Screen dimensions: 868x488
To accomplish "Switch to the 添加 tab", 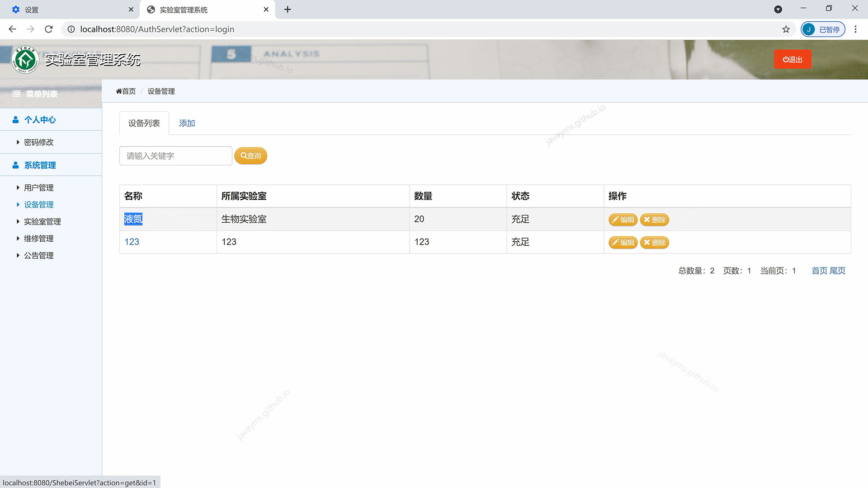I will pyautogui.click(x=186, y=123).
